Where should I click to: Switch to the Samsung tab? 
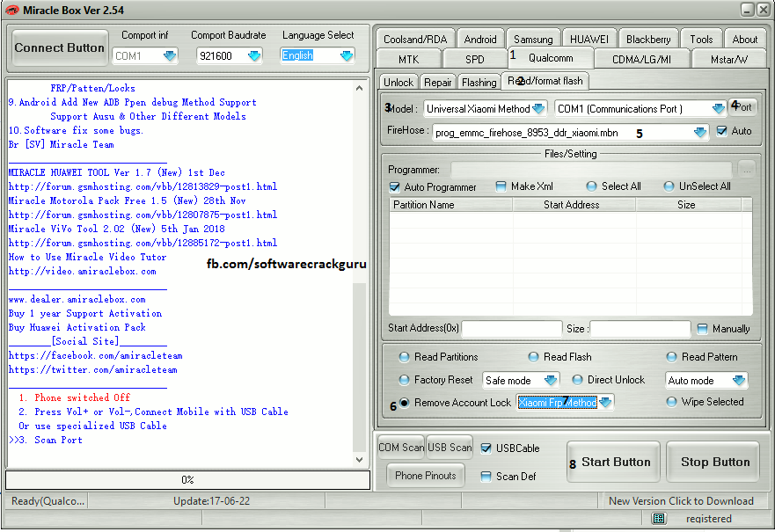coord(533,39)
